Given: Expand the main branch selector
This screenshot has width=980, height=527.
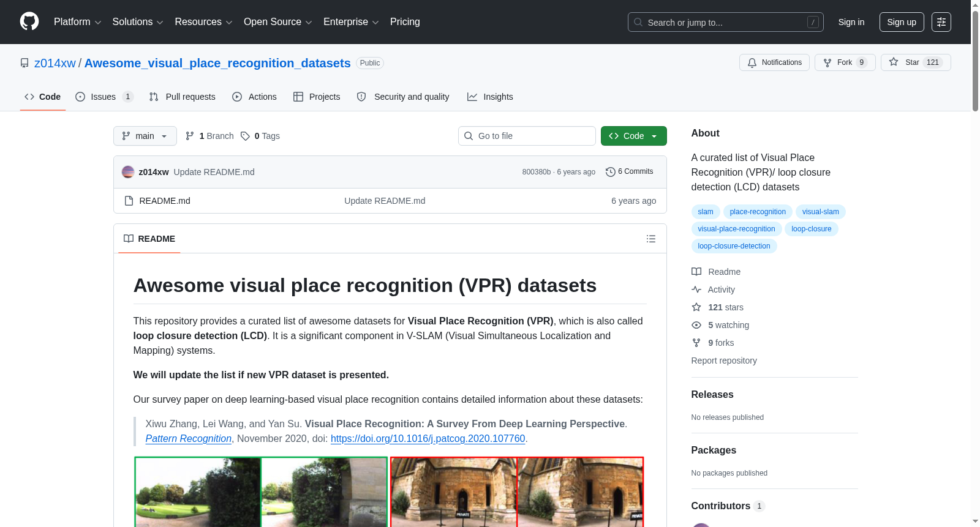Looking at the screenshot, I should 145,136.
